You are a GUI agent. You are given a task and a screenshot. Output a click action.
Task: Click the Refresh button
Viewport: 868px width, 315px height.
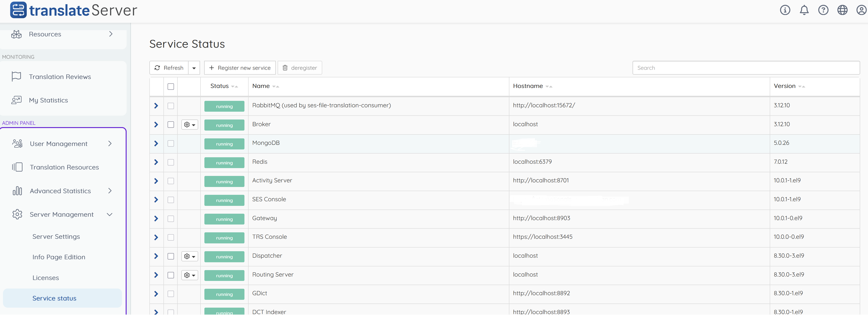click(169, 68)
